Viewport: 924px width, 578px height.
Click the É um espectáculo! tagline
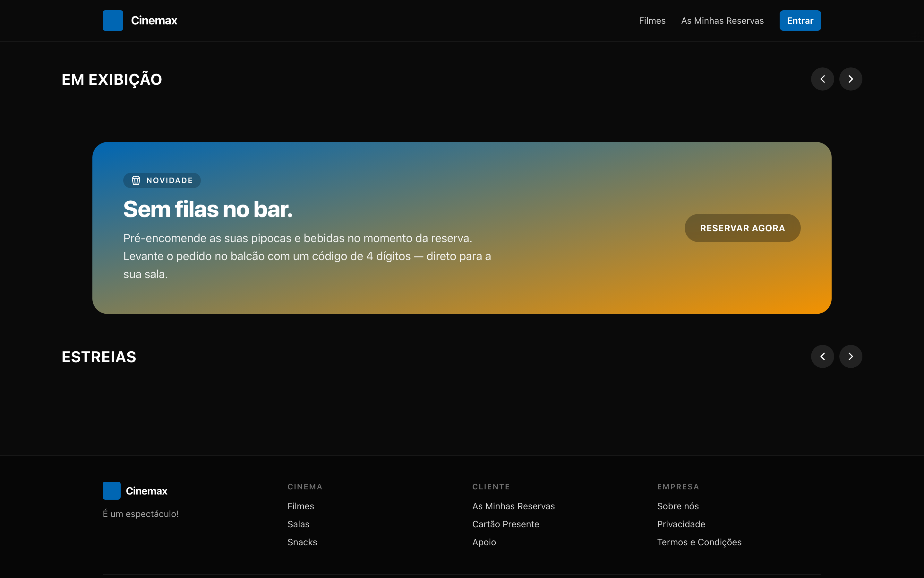point(141,514)
